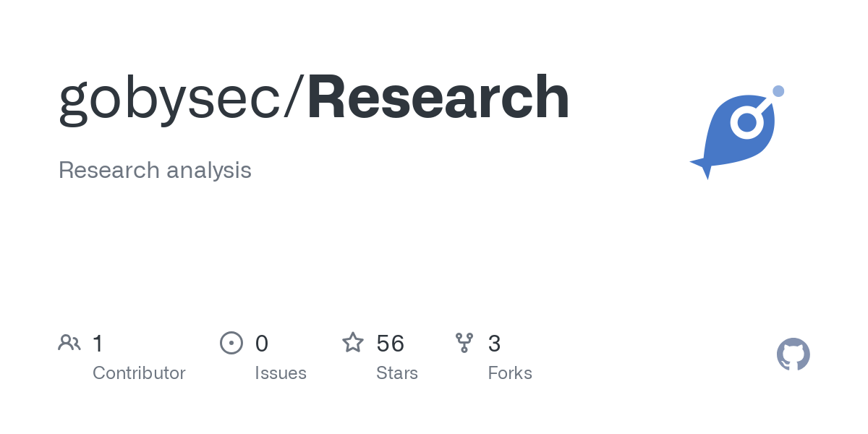
Task: Select the Research analysis description text
Action: point(155,171)
